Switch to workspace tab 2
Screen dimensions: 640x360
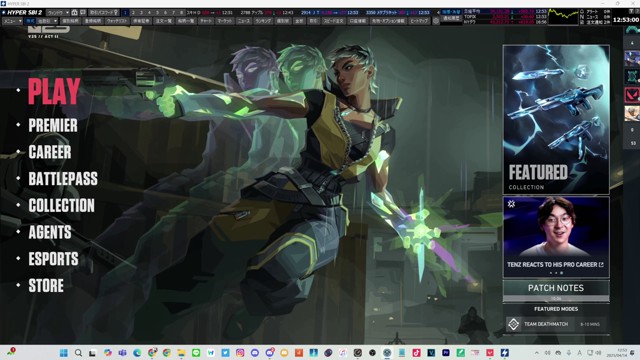coord(133,12)
